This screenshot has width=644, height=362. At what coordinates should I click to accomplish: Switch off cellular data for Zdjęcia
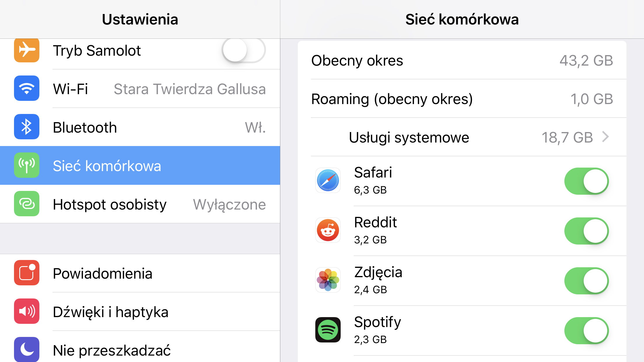(x=587, y=281)
